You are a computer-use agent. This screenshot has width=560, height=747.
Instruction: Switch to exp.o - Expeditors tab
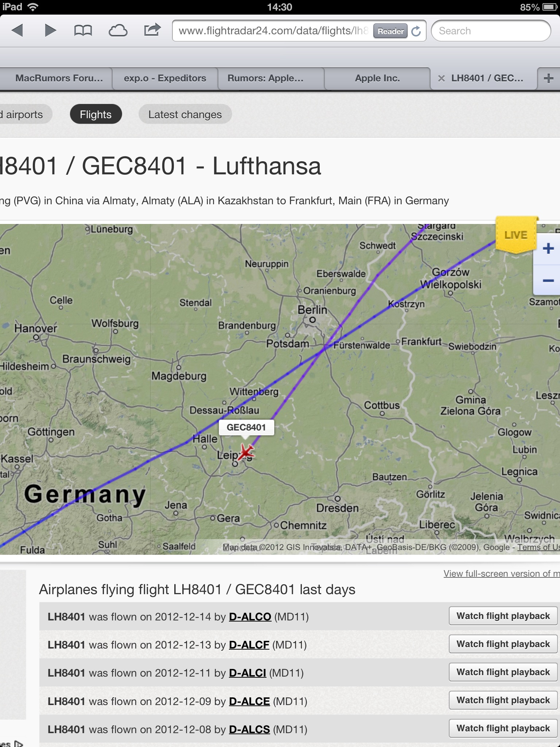coord(165,78)
